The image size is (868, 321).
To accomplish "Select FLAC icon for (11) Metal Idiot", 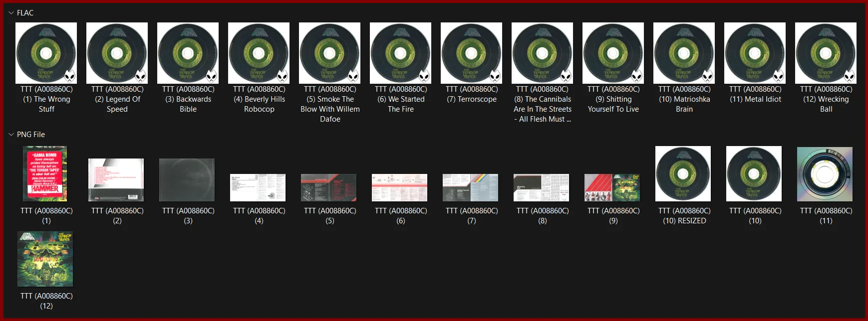I will tap(755, 53).
